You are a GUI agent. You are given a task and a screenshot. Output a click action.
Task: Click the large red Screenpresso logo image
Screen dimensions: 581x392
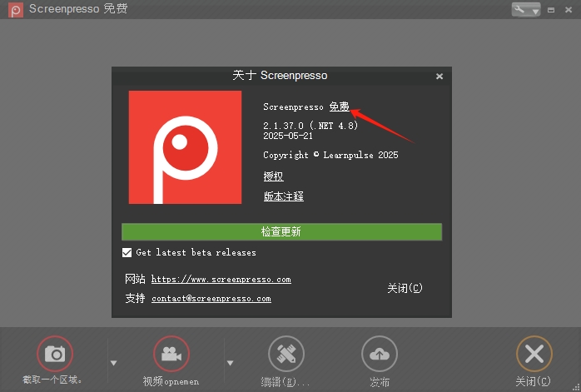click(184, 147)
